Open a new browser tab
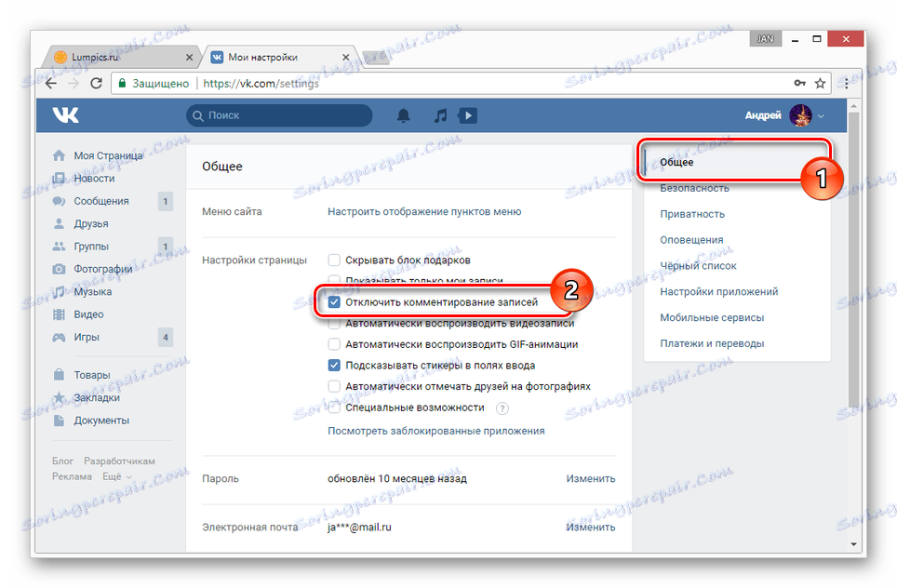Viewport: 897px width, 588px height. click(376, 58)
